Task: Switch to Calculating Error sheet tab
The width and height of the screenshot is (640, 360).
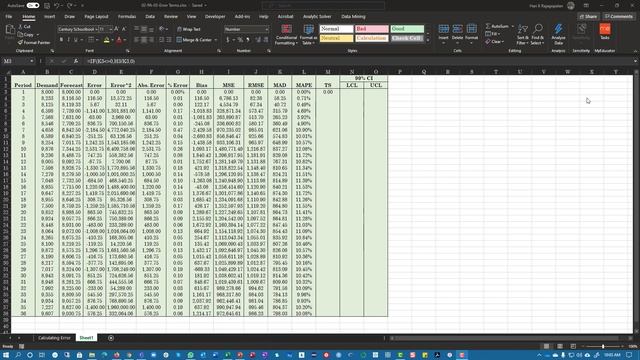Action: (x=54, y=338)
